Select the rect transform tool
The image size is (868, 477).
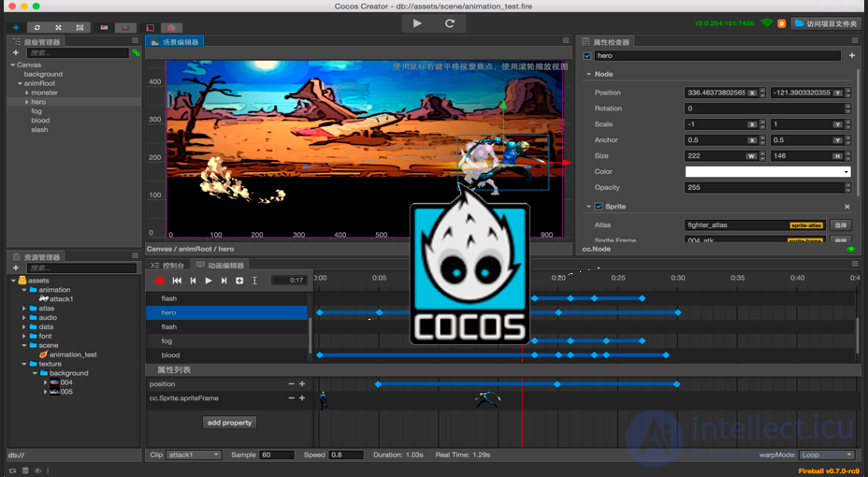pos(80,27)
